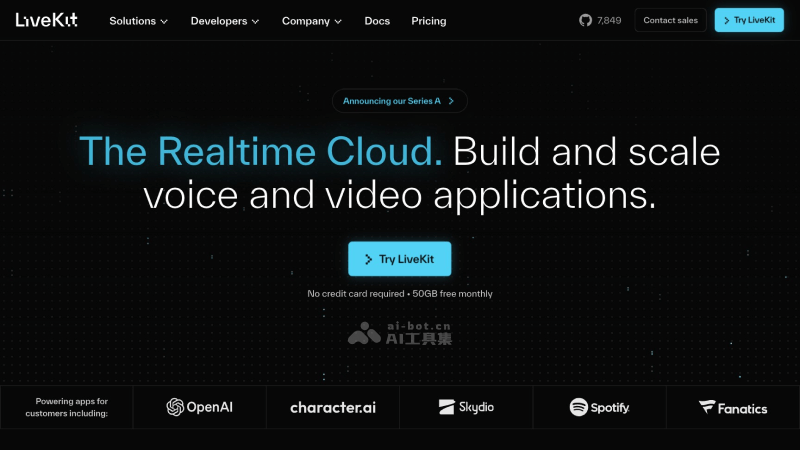Screen dimensions: 800x450
Task: Click 'Powering apps for customers including:' text
Action: pos(67,407)
